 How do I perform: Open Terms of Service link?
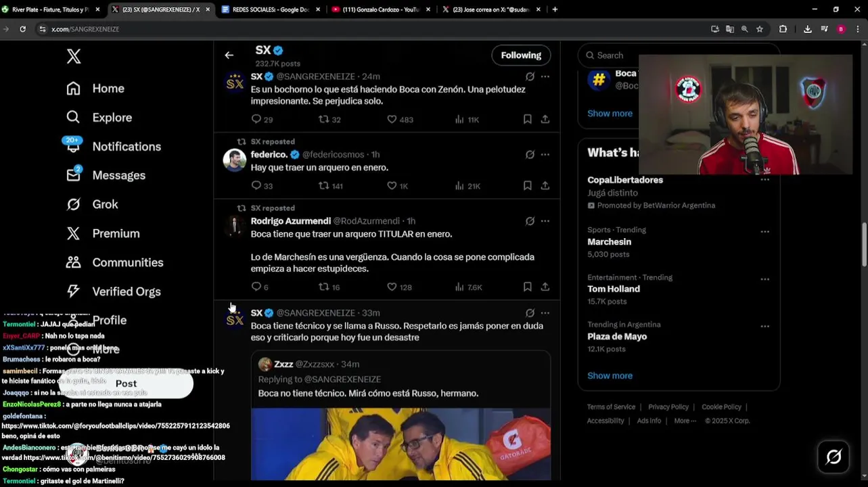(x=611, y=407)
